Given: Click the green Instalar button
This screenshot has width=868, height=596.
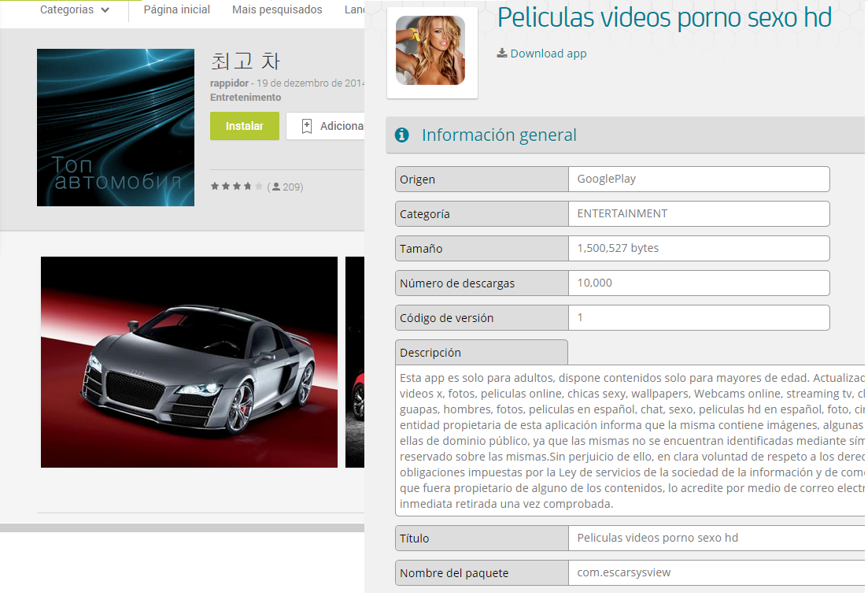Looking at the screenshot, I should pos(244,126).
